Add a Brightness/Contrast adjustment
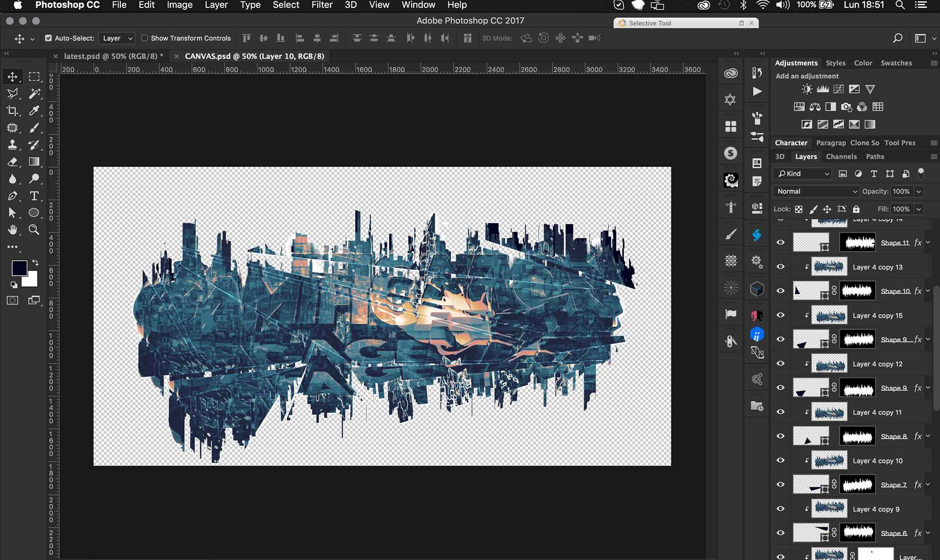 coord(807,89)
